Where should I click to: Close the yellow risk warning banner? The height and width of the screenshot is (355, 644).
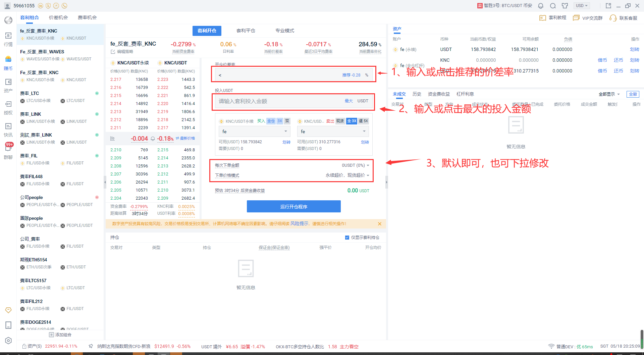point(380,224)
